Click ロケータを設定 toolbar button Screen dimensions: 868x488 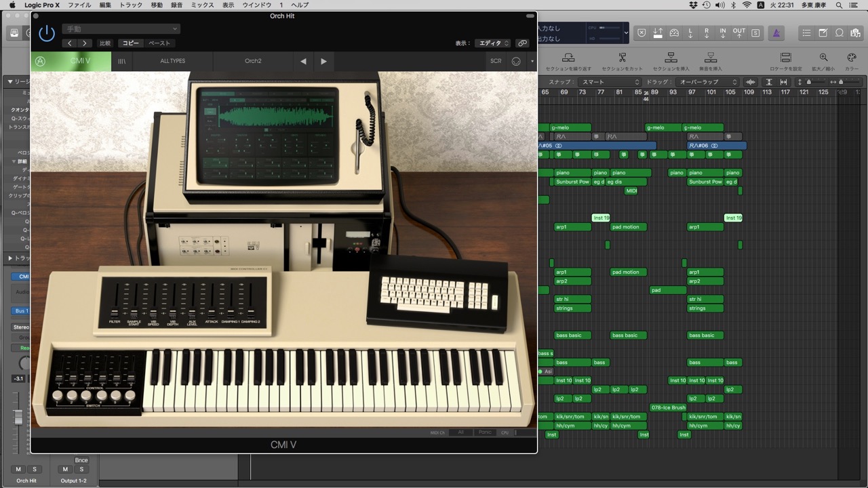785,62
